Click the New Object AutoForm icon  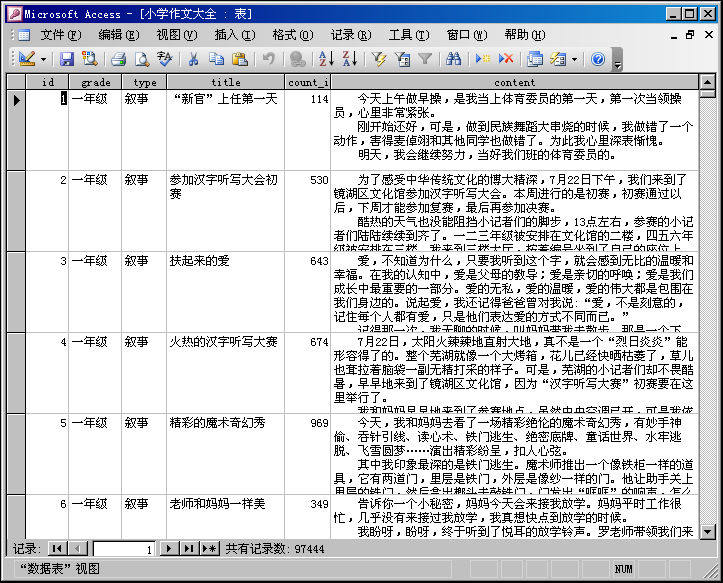[x=558, y=59]
